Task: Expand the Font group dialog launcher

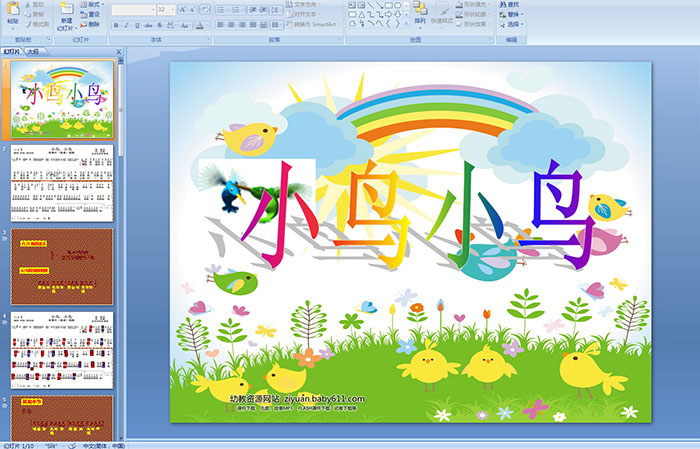Action: (x=208, y=39)
